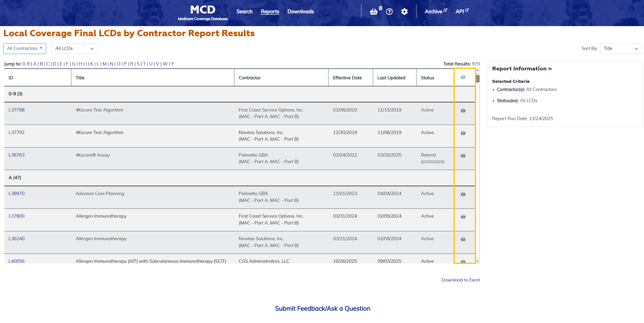Go to the Downloads menu item
The width and height of the screenshot is (644, 323).
[x=300, y=11]
